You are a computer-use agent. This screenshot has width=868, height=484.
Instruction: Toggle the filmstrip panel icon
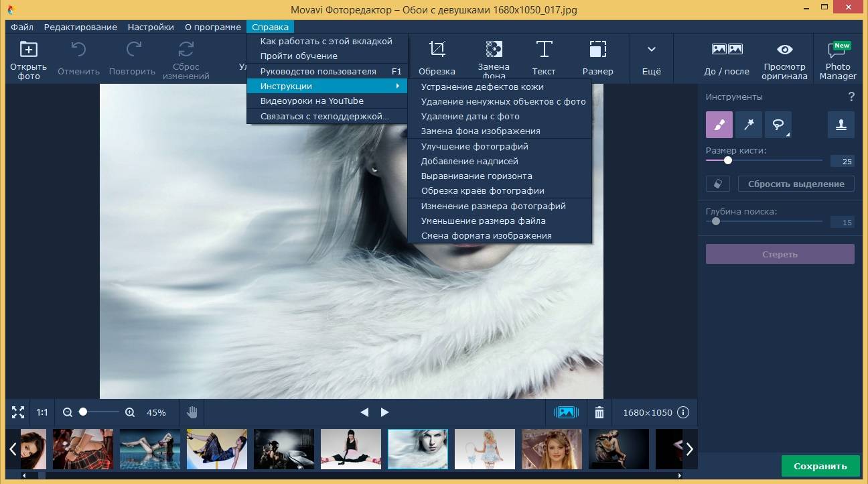pyautogui.click(x=566, y=412)
